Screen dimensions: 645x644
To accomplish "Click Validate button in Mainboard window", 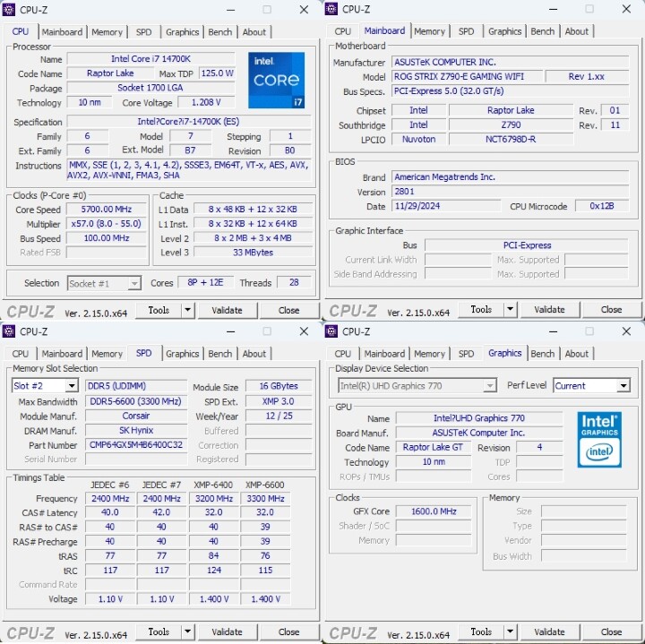I will click(x=549, y=309).
